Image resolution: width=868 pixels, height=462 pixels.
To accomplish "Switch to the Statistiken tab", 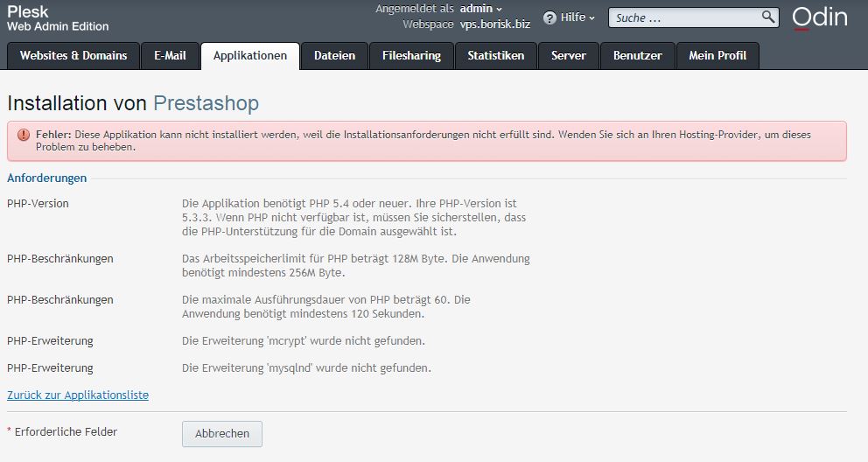I will 495,56.
